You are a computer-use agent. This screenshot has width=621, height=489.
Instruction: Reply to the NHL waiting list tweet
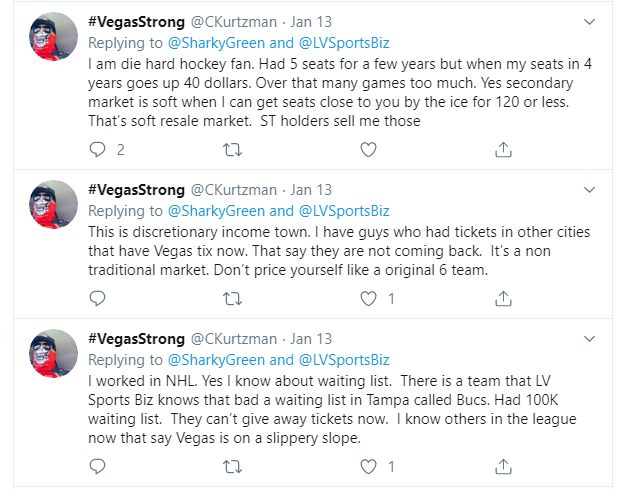[x=98, y=466]
